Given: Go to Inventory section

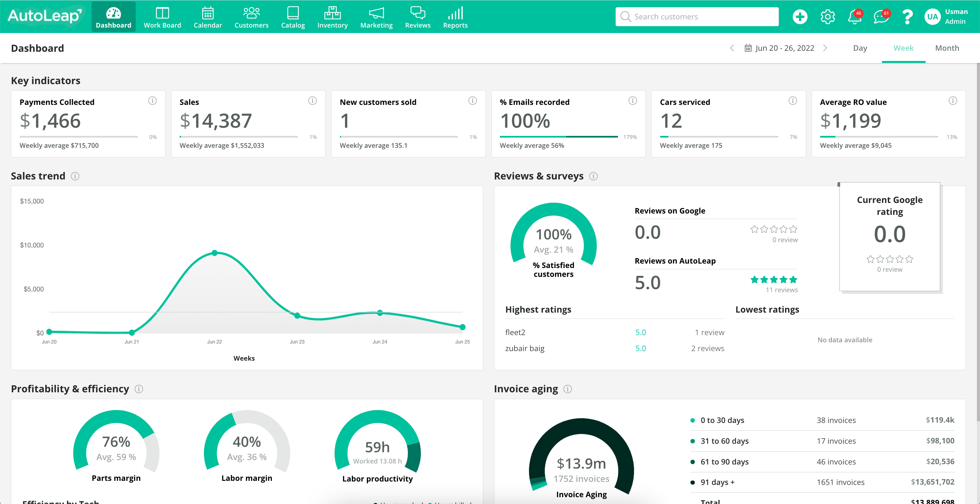Looking at the screenshot, I should click(x=332, y=17).
